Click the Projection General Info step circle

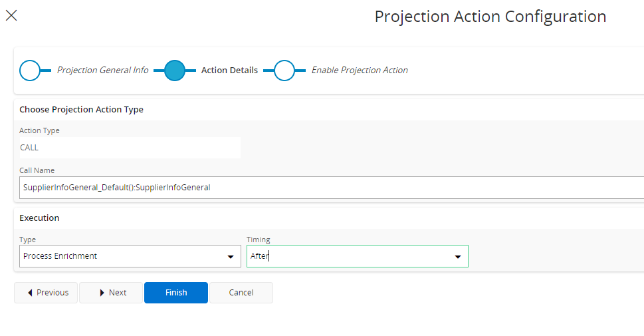coord(30,71)
